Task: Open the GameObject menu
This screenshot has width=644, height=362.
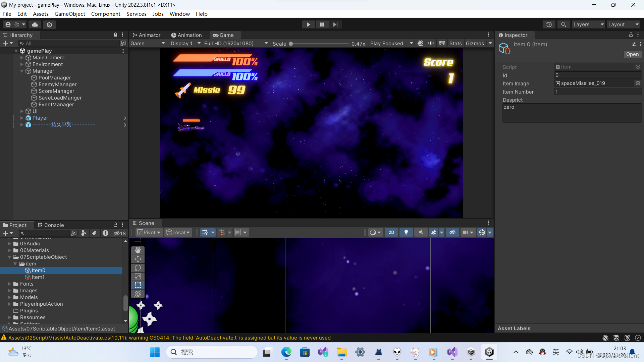Action: [x=70, y=14]
